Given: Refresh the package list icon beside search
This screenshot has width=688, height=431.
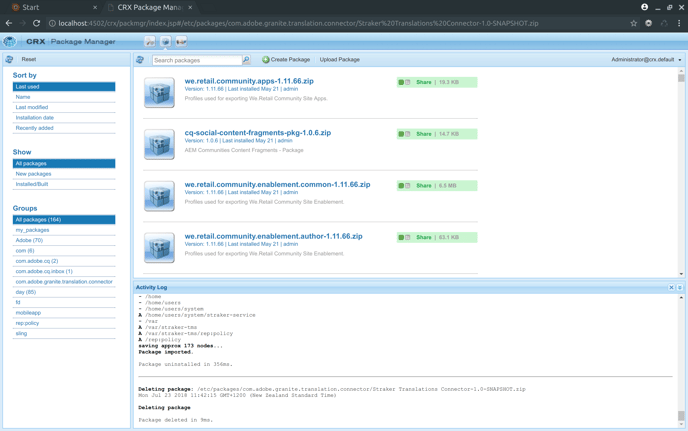Looking at the screenshot, I should (x=140, y=59).
